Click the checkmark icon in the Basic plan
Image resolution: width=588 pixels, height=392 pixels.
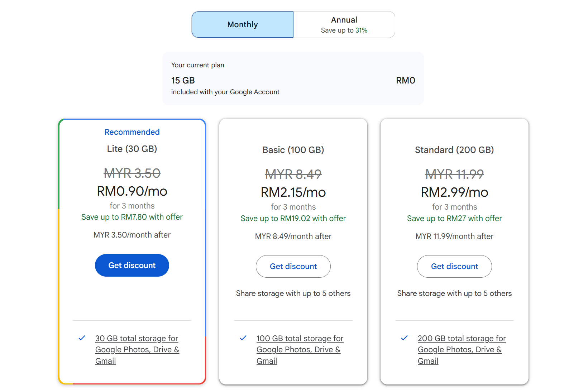click(243, 338)
